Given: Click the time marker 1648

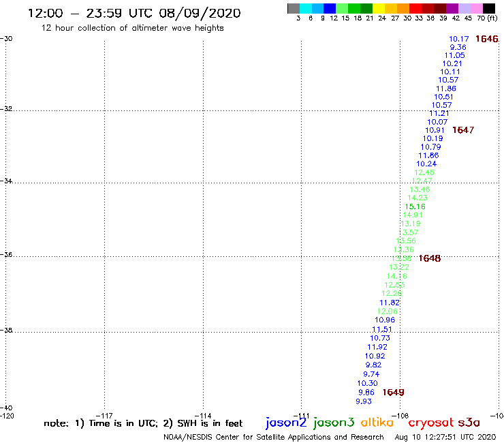Looking at the screenshot, I should click(x=430, y=258).
